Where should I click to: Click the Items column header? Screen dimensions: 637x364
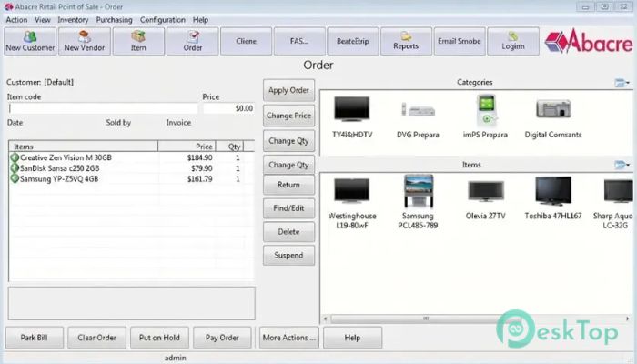[84, 147]
